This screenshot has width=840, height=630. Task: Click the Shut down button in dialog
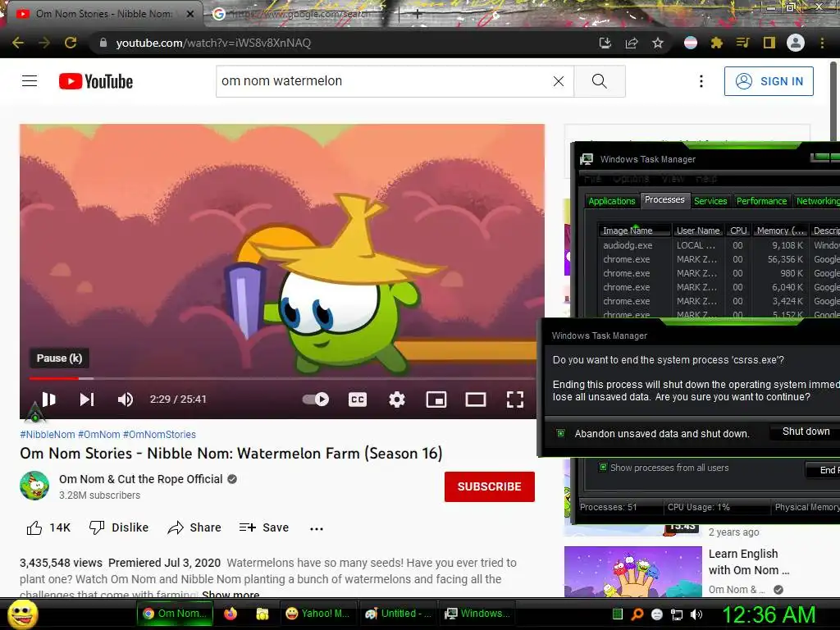pyautogui.click(x=806, y=431)
